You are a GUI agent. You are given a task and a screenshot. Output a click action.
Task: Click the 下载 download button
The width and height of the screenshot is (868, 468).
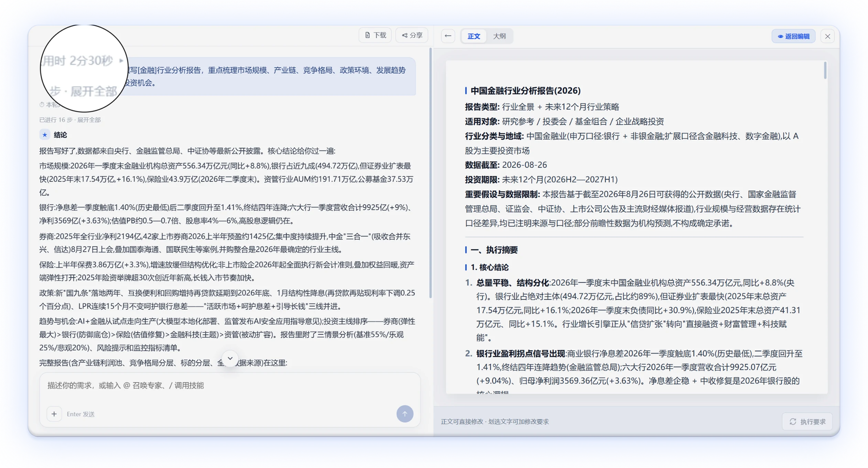[375, 35]
